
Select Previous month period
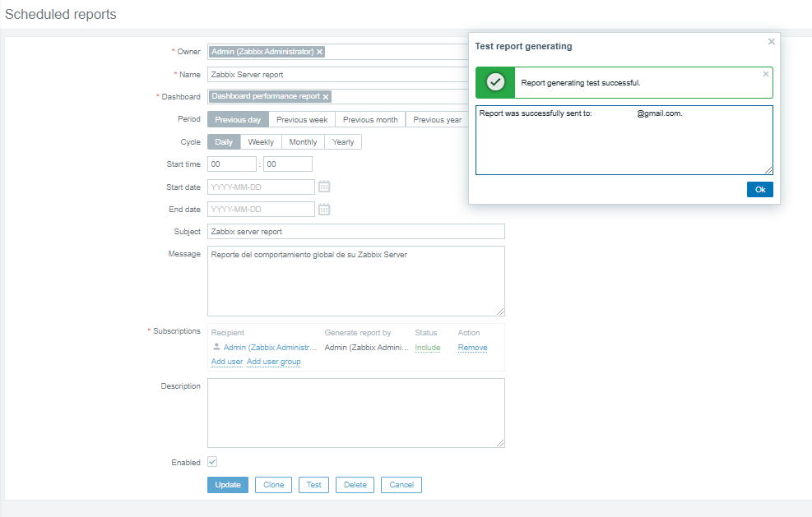(x=370, y=119)
